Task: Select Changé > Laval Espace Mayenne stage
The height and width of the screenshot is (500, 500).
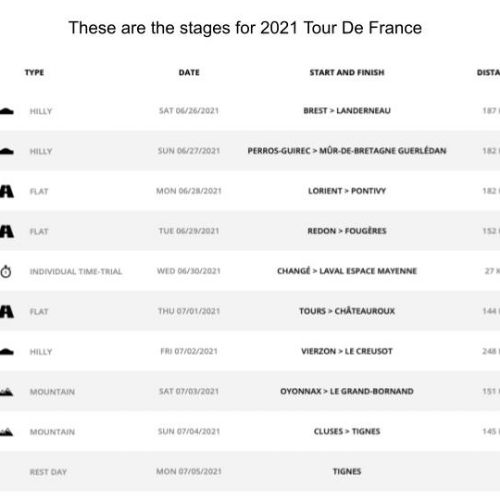Action: coord(347,271)
